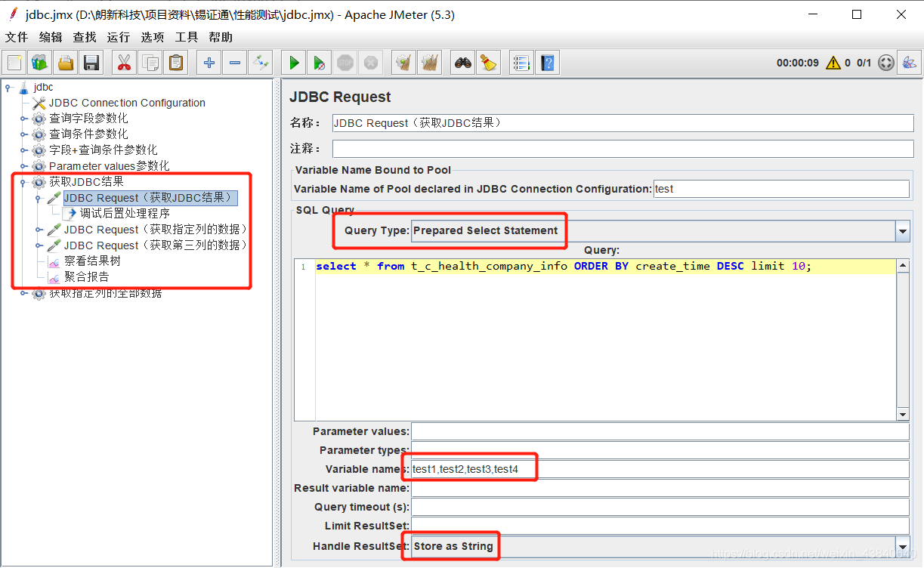924x568 pixels.
Task: Open the function helper dialog icon
Action: (x=521, y=63)
